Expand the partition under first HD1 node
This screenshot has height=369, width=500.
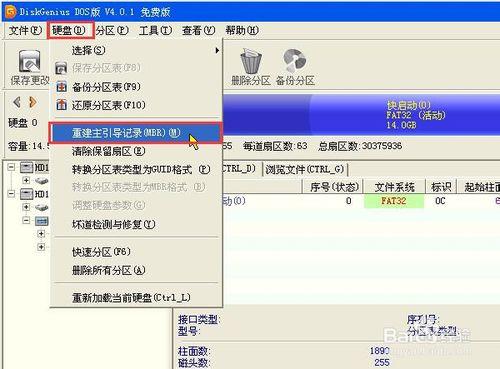[26, 180]
